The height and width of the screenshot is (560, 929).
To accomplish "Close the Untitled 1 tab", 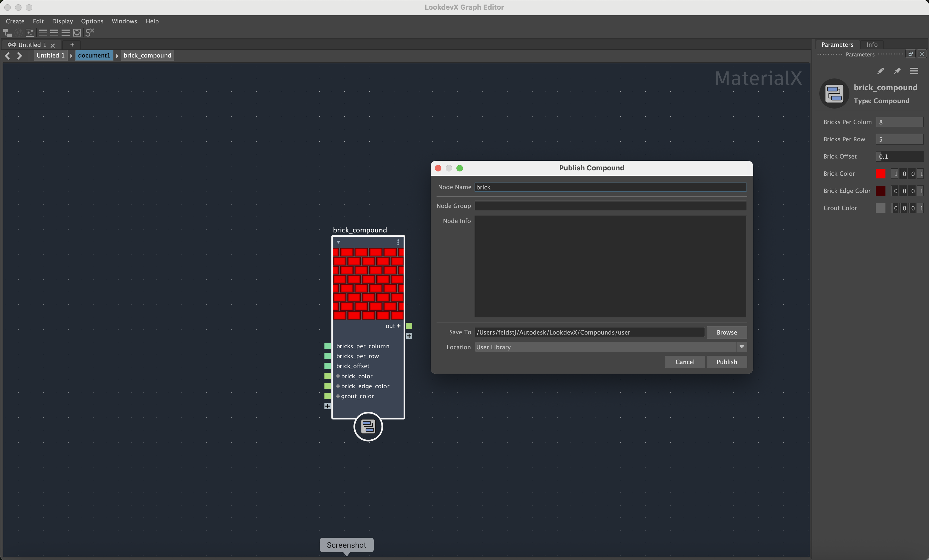I will [x=53, y=45].
